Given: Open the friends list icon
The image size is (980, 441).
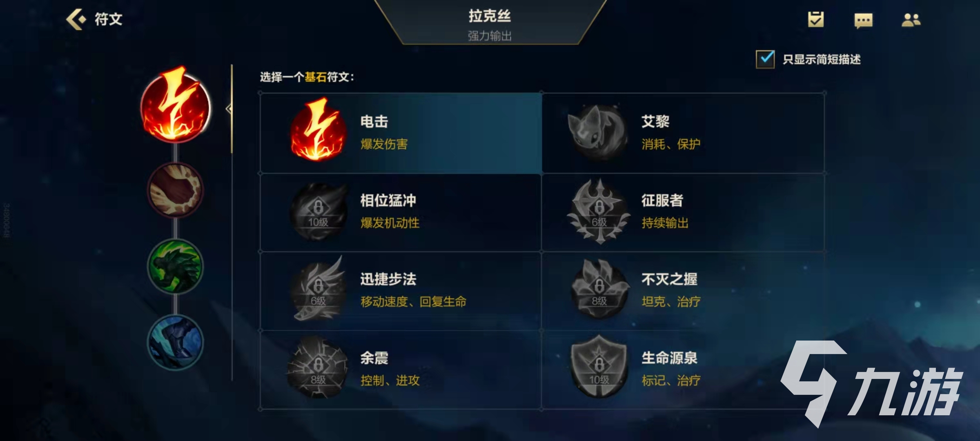Looking at the screenshot, I should 911,20.
